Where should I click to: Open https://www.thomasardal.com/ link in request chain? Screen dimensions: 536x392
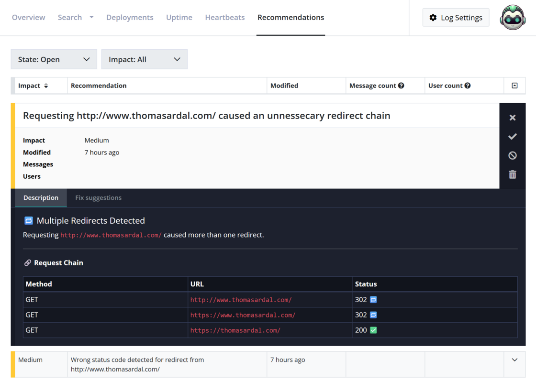(x=243, y=315)
